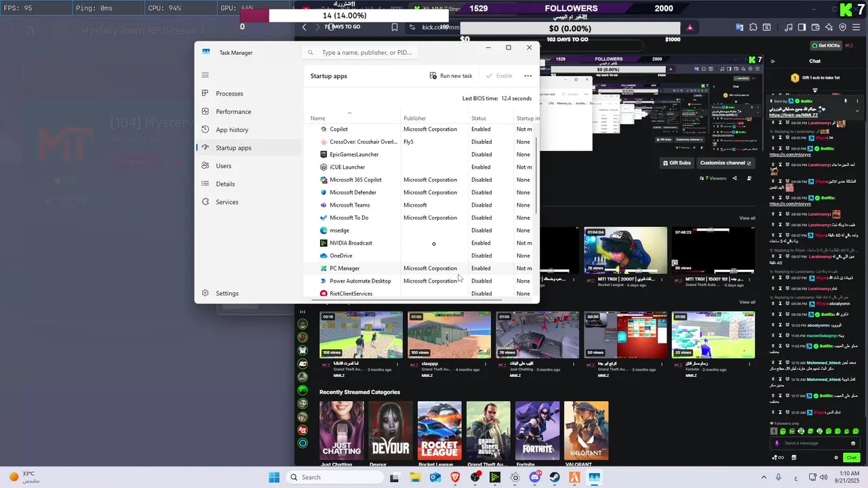Toggle the browser sidebar panel icon
868x488 pixels.
tap(802, 27)
